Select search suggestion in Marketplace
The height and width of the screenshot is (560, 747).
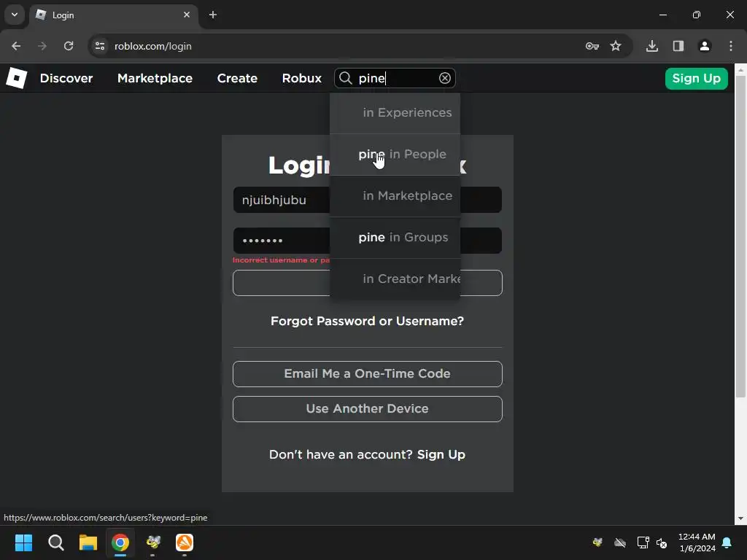point(395,195)
